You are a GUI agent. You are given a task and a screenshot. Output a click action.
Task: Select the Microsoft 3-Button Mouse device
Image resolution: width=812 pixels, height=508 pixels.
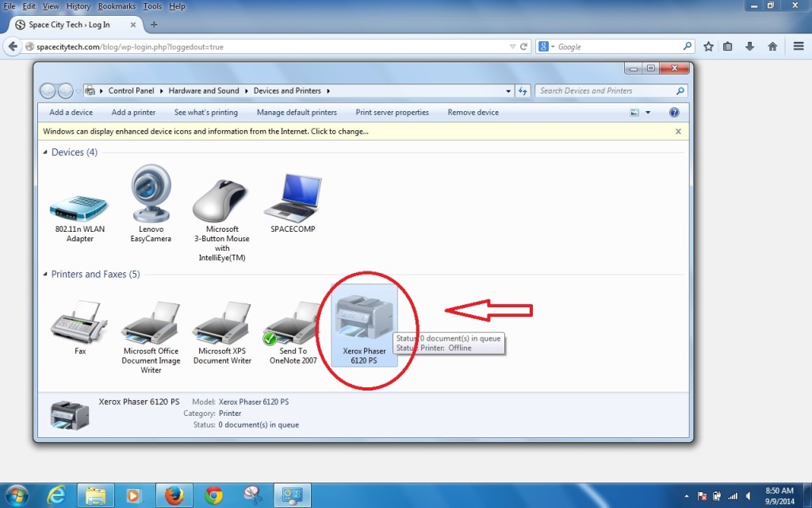222,221
